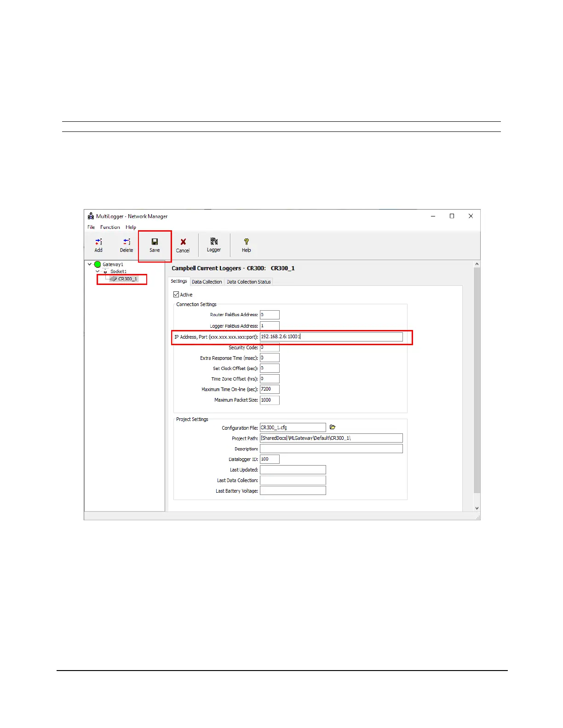Click the Last Updated field
This screenshot has width=563, height=728.
[293, 470]
